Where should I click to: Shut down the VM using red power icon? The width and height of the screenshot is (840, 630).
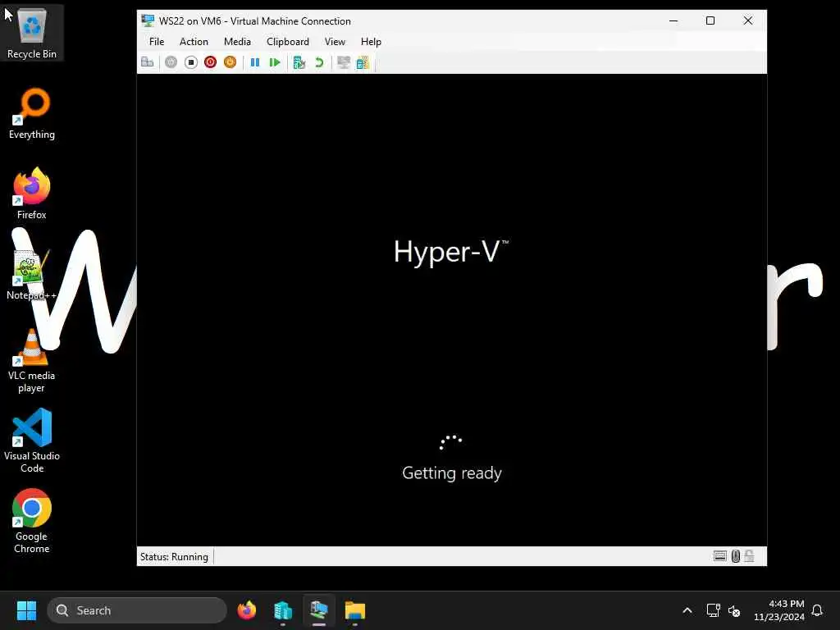(x=211, y=62)
